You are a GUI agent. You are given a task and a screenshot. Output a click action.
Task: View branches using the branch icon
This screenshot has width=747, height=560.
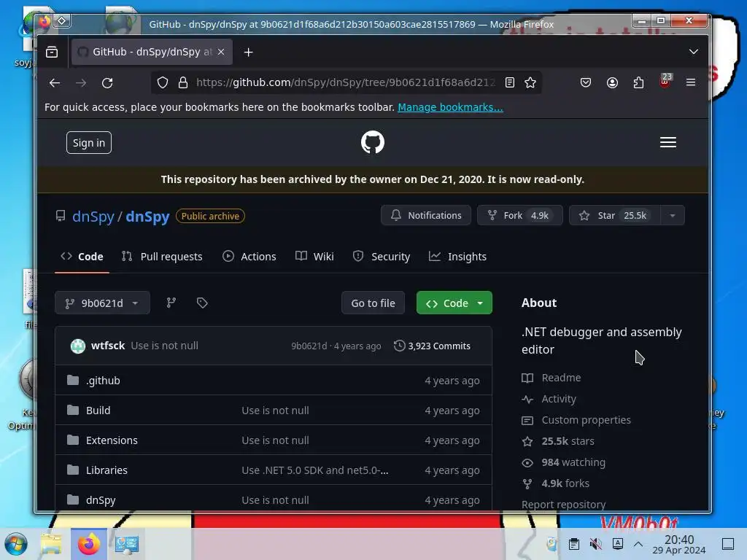coord(171,303)
